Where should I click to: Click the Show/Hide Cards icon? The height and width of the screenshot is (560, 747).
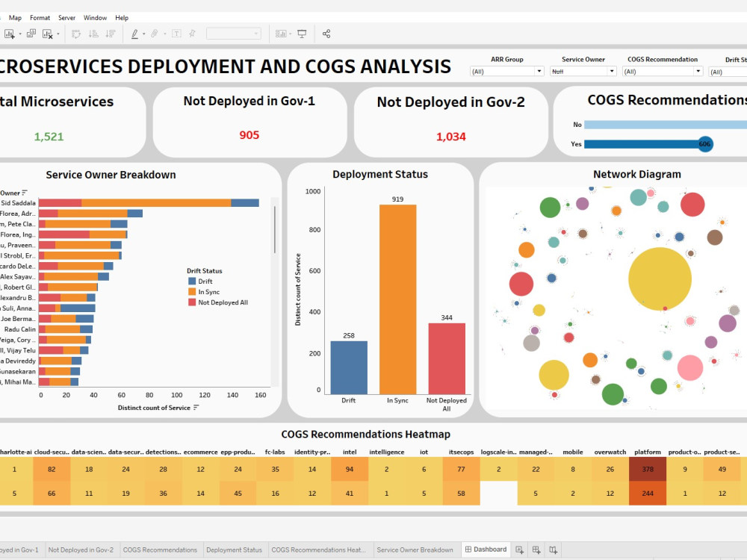[282, 34]
